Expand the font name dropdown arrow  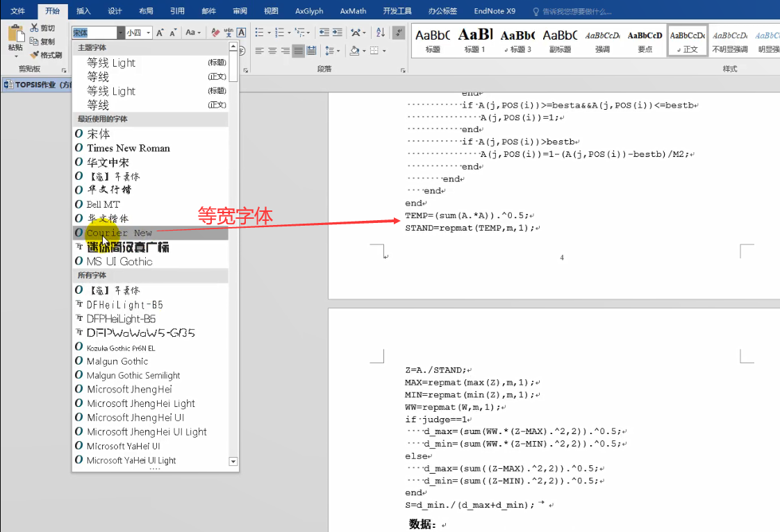click(120, 33)
